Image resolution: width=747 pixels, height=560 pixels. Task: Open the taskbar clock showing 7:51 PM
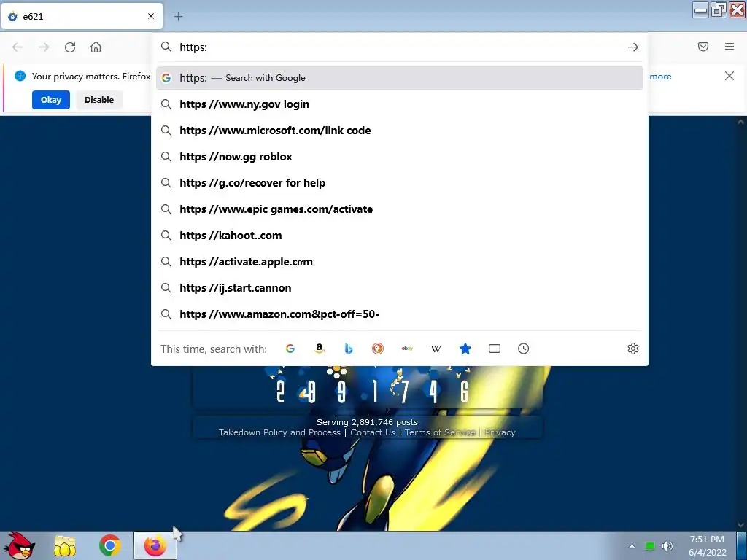click(707, 545)
